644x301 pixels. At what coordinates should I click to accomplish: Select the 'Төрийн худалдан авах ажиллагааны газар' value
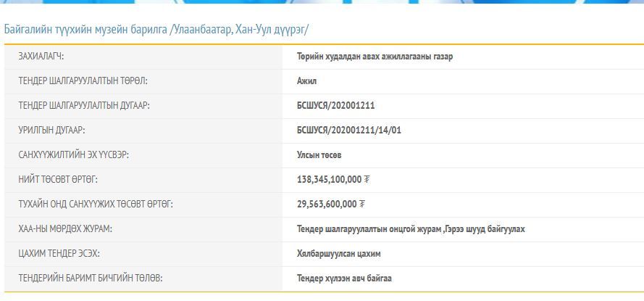coord(375,57)
